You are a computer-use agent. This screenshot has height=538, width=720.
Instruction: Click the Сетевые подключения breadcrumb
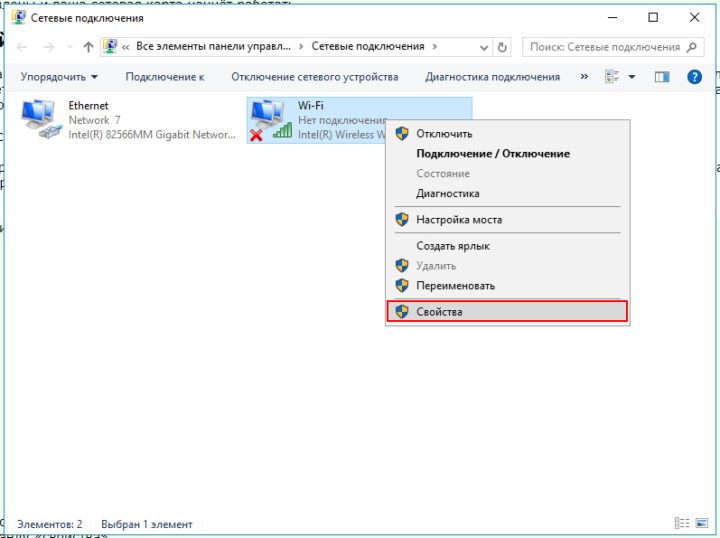tap(368, 46)
